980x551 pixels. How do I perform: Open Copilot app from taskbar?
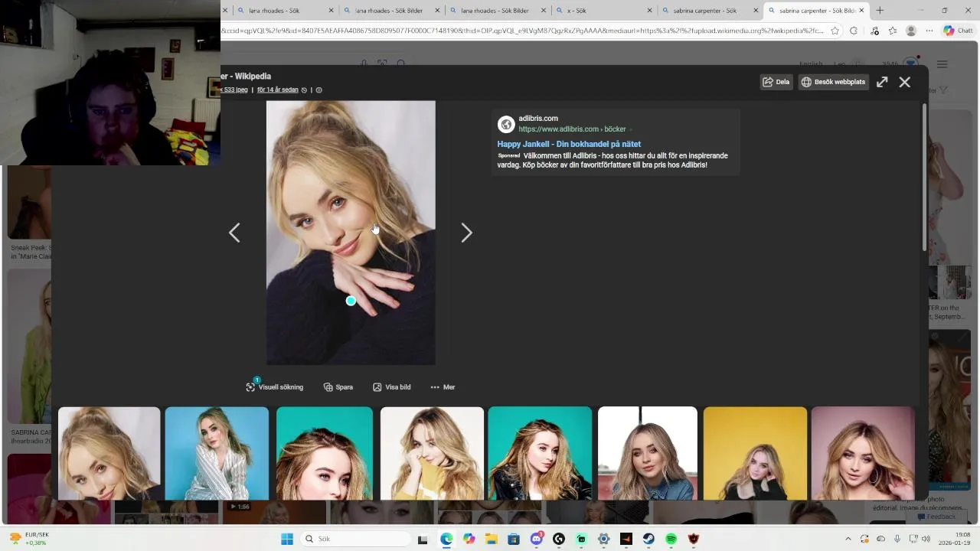pyautogui.click(x=469, y=539)
